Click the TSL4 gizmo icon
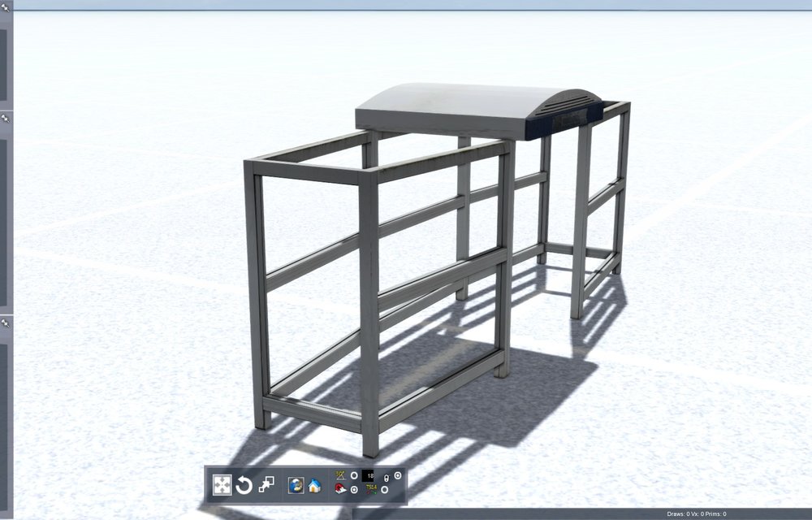This screenshot has height=520, width=812. click(x=371, y=489)
